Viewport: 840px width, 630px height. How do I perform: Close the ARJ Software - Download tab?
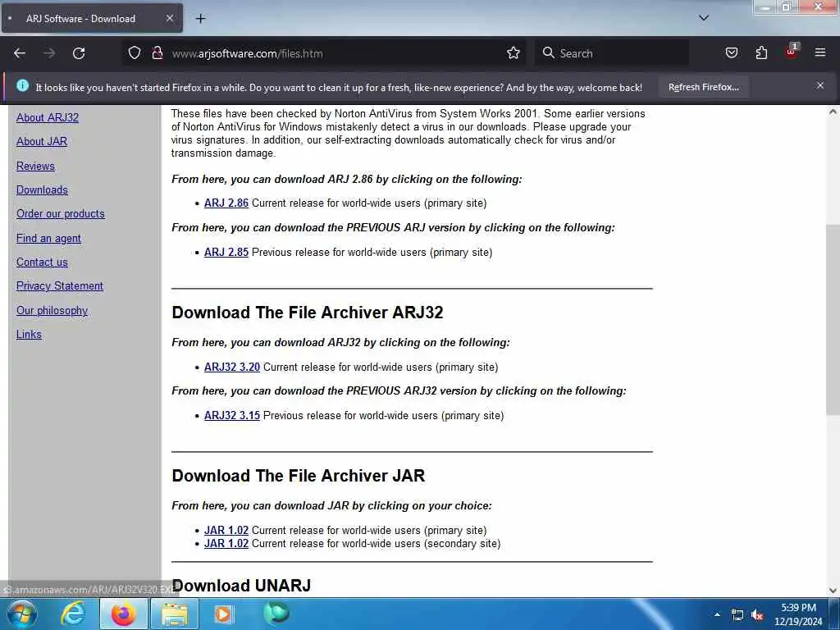(x=169, y=18)
